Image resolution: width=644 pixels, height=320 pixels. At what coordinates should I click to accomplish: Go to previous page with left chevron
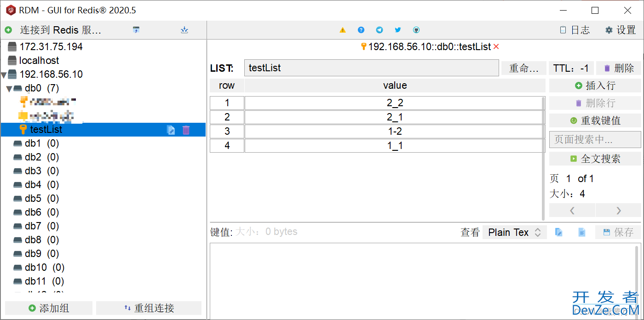(x=572, y=210)
